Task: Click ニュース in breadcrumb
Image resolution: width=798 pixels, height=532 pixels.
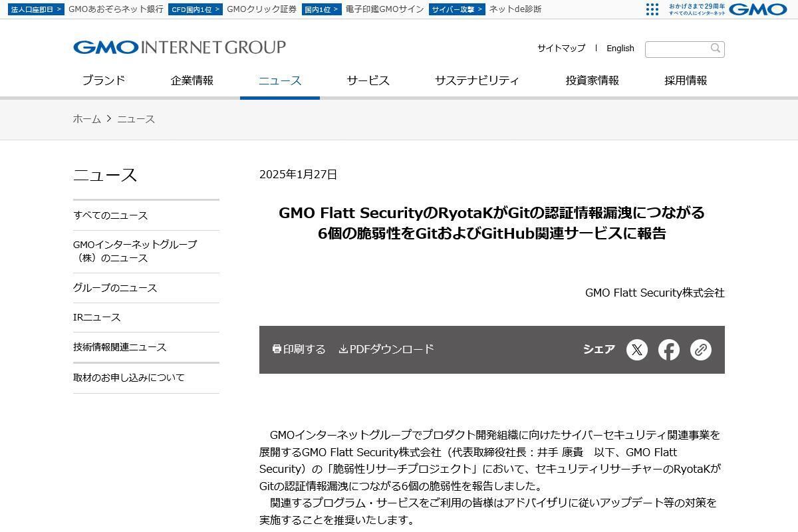Action: (x=136, y=119)
